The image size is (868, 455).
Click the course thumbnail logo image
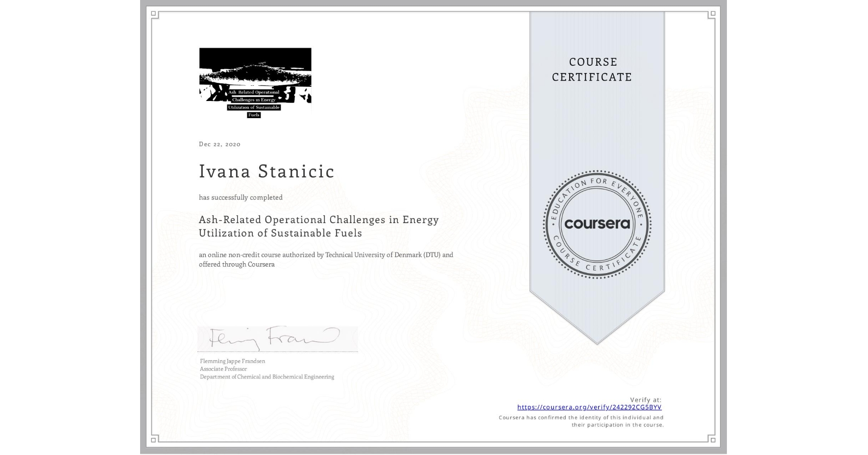tap(255, 78)
